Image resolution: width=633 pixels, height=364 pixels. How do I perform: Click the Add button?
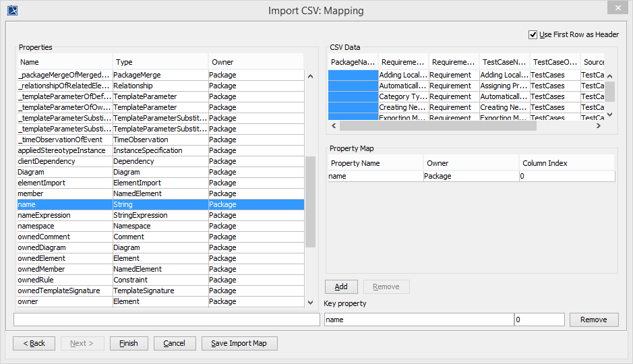tap(341, 286)
